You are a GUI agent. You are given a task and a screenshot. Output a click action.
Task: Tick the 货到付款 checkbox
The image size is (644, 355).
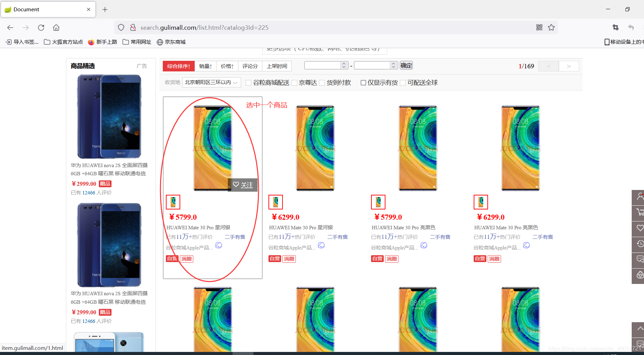coord(322,83)
